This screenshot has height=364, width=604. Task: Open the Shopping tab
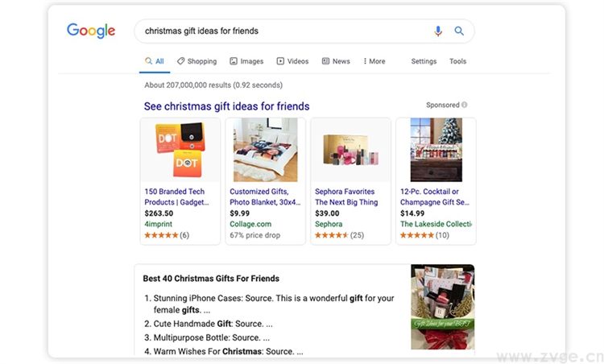tap(197, 61)
